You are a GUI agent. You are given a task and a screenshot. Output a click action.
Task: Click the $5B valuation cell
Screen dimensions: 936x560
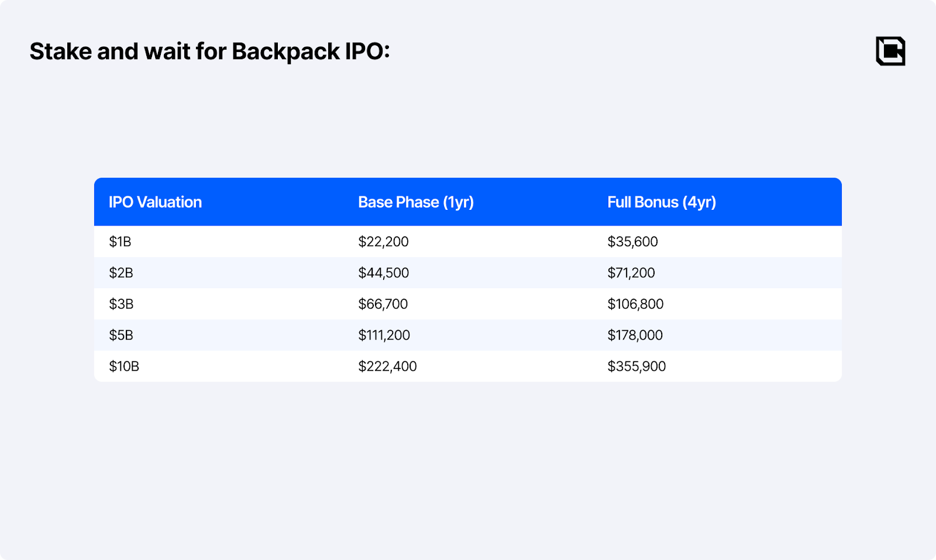121,335
